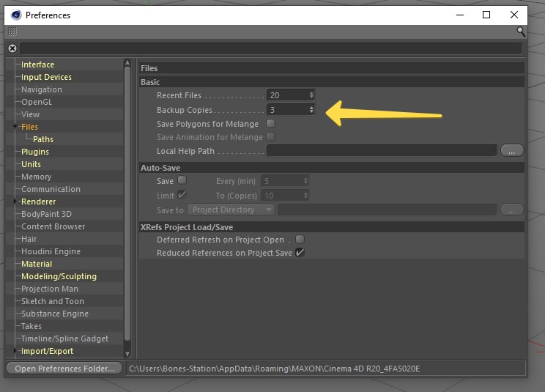
Task: Click Backup Copies stepper arrows
Action: coord(311,110)
